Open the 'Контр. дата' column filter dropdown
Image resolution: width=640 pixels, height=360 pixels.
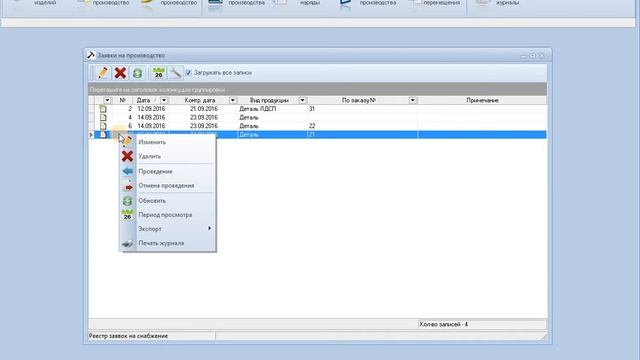click(x=232, y=100)
